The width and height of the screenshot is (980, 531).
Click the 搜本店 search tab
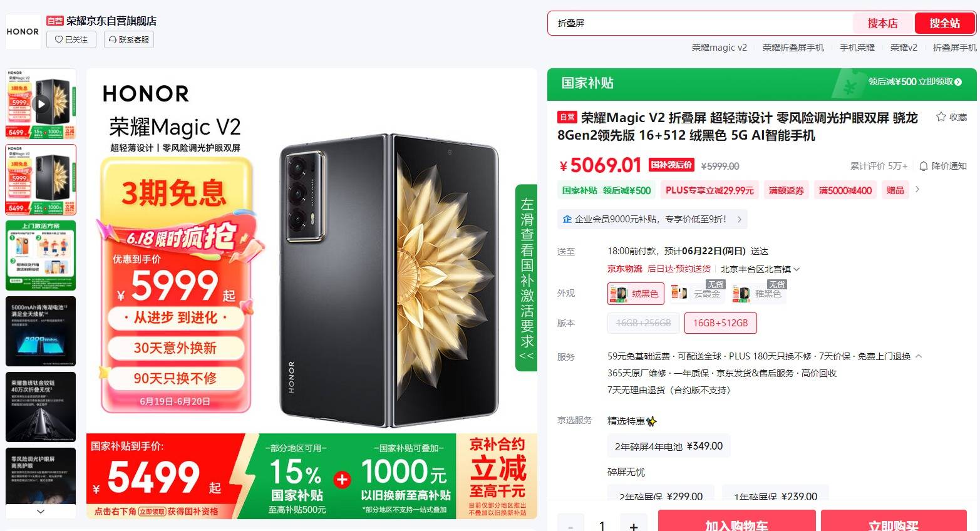pos(882,23)
